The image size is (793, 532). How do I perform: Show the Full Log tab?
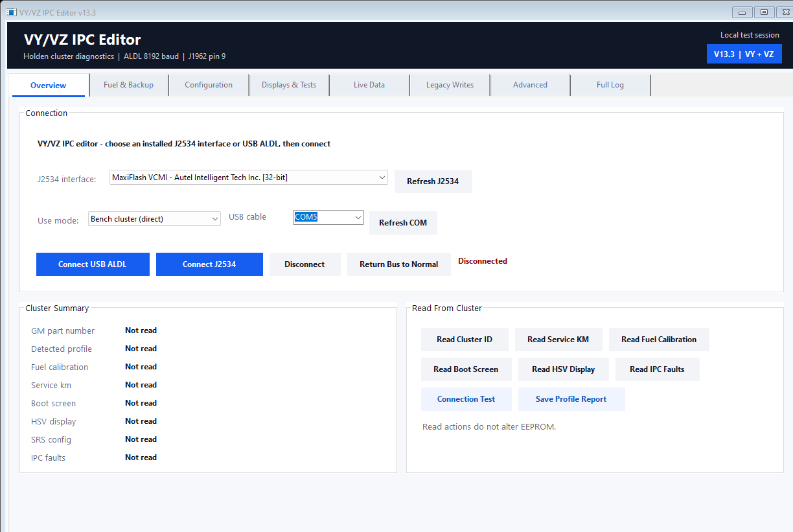(x=610, y=85)
